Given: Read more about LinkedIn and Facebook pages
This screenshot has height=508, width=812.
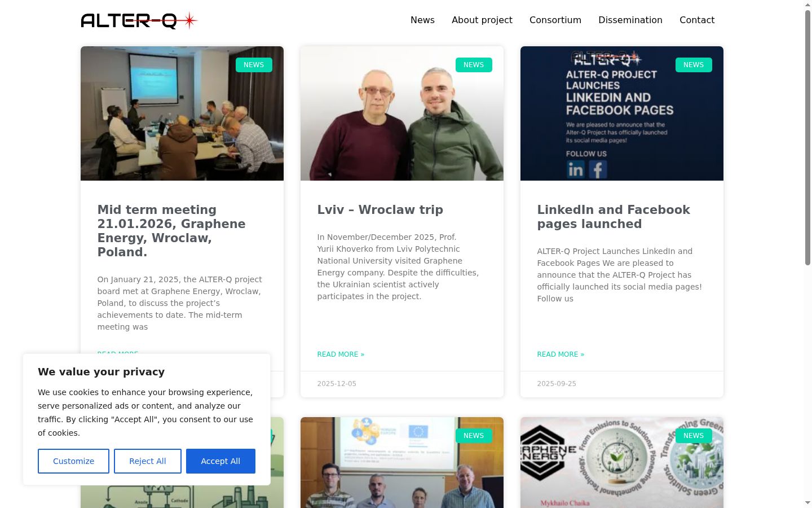Looking at the screenshot, I should pyautogui.click(x=561, y=354).
